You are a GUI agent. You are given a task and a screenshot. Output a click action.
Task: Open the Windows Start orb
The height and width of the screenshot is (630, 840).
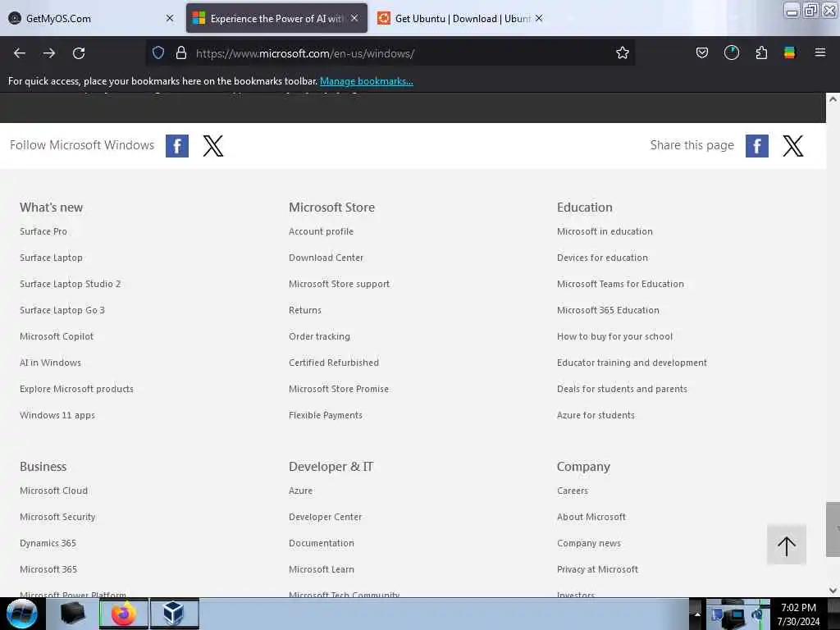tap(21, 614)
